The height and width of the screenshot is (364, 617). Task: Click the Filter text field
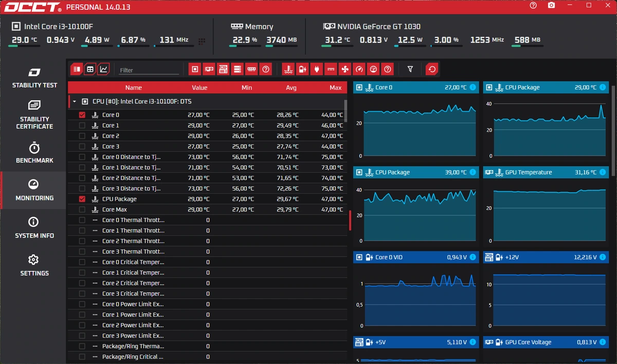[x=149, y=70]
